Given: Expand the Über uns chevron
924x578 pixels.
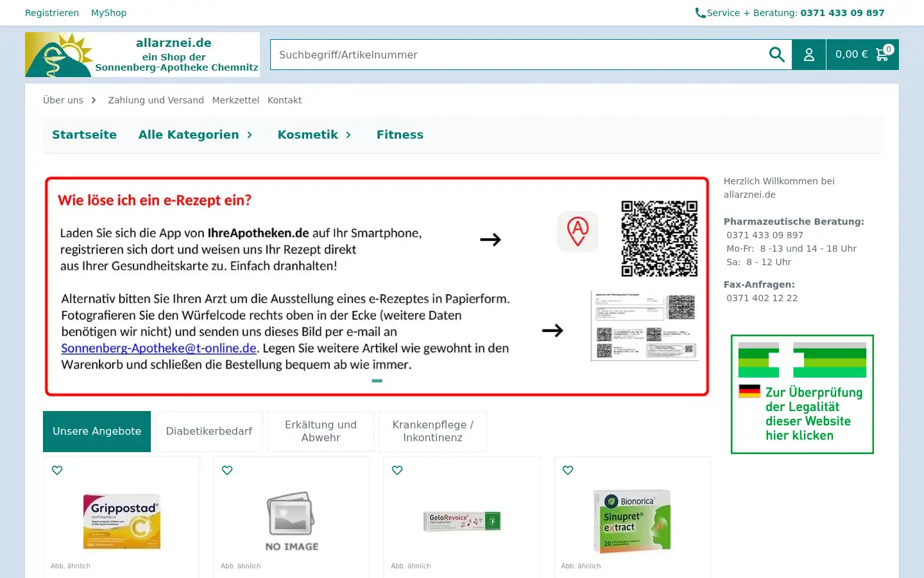Looking at the screenshot, I should 94,100.
